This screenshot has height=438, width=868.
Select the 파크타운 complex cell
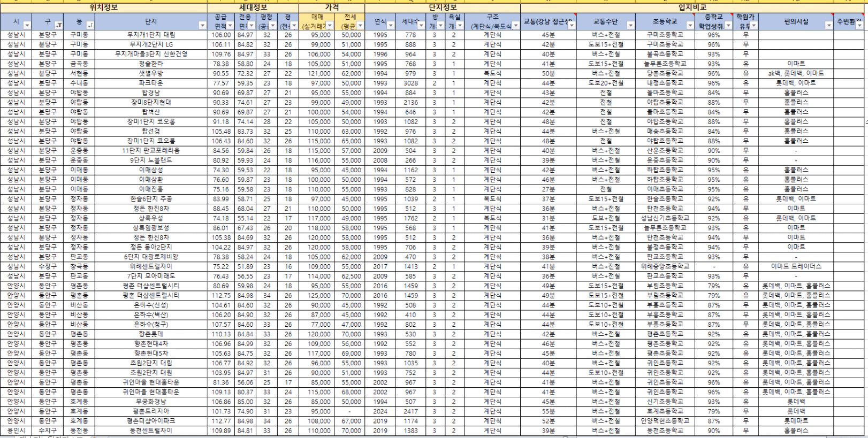151,83
